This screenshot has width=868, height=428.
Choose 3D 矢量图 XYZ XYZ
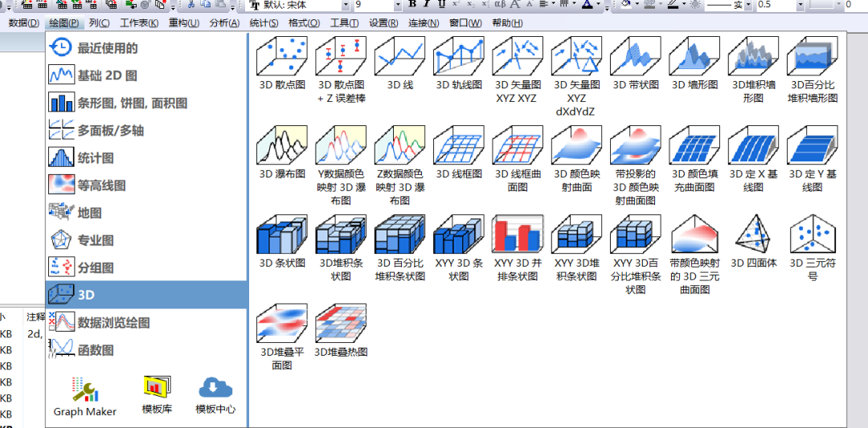518,70
